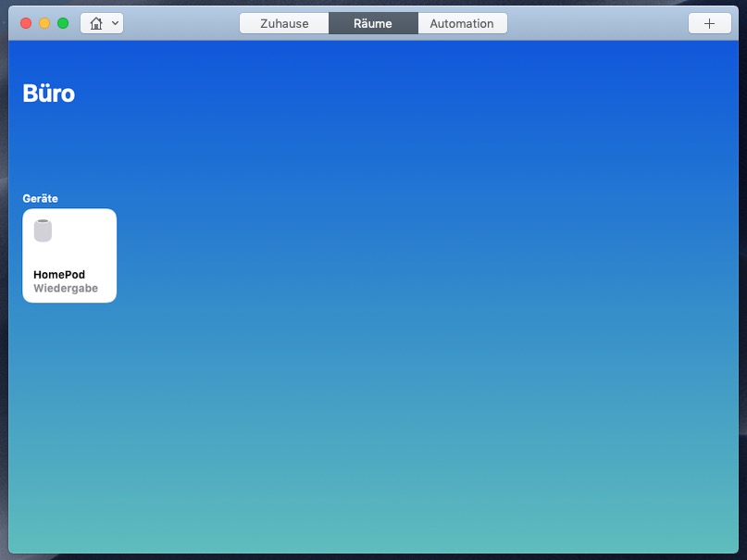The width and height of the screenshot is (747, 560).
Task: Click the HomePod device name label
Action: pyautogui.click(x=59, y=275)
